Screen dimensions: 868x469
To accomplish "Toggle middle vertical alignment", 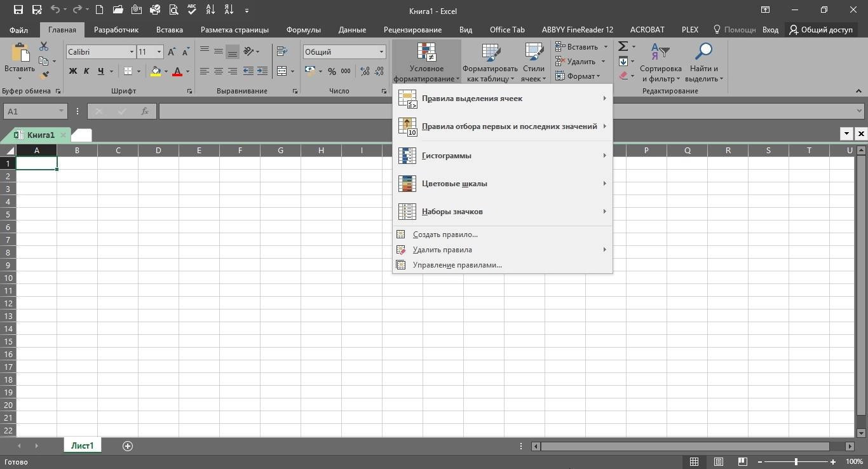I will [x=219, y=51].
